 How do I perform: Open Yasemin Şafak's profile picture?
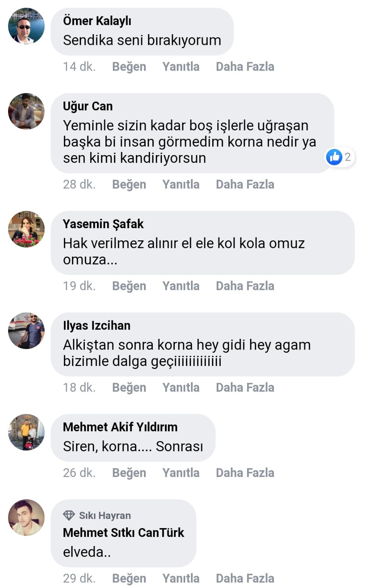coord(26,229)
